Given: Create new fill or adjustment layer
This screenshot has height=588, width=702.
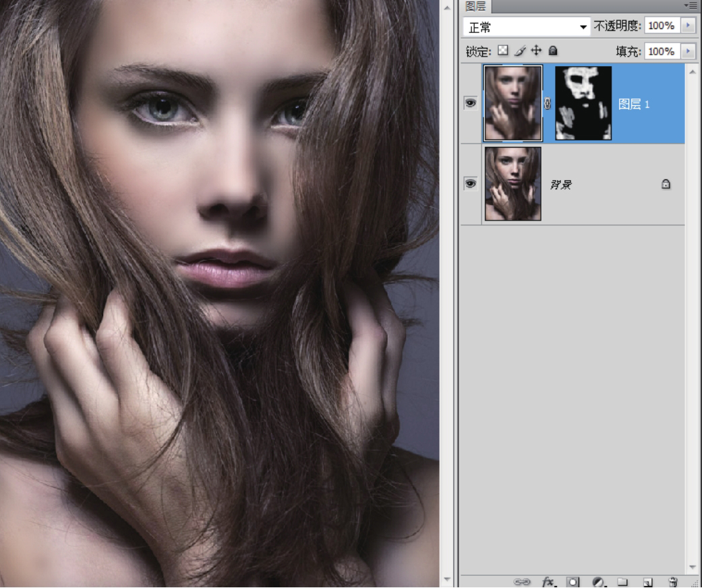Looking at the screenshot, I should (x=597, y=581).
